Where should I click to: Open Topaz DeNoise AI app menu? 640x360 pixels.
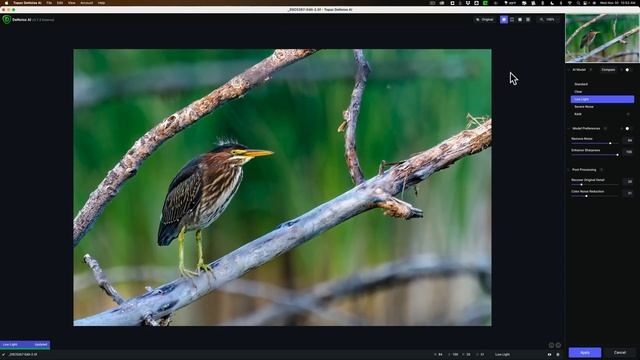(x=27, y=3)
